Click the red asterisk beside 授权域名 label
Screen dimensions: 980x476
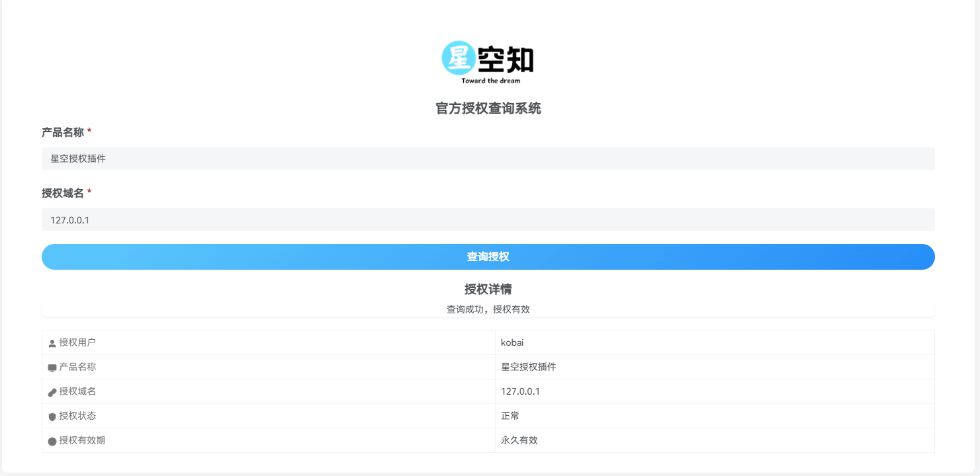[x=89, y=192]
